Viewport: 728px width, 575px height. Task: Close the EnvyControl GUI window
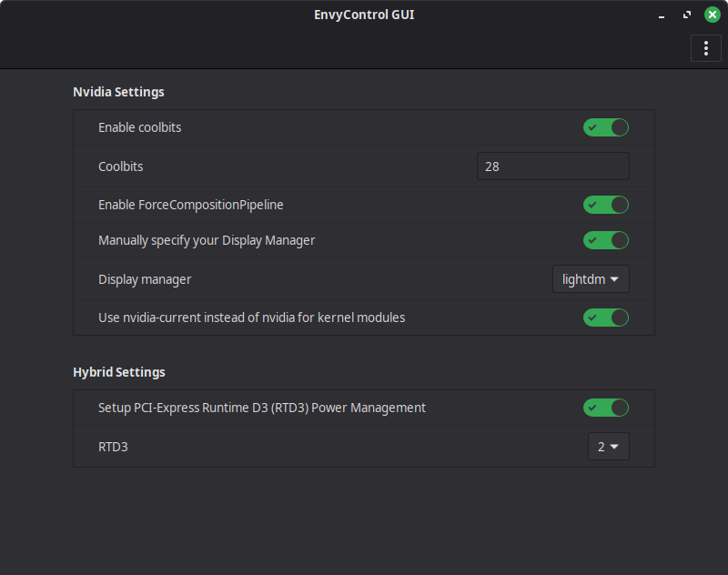coord(712,15)
